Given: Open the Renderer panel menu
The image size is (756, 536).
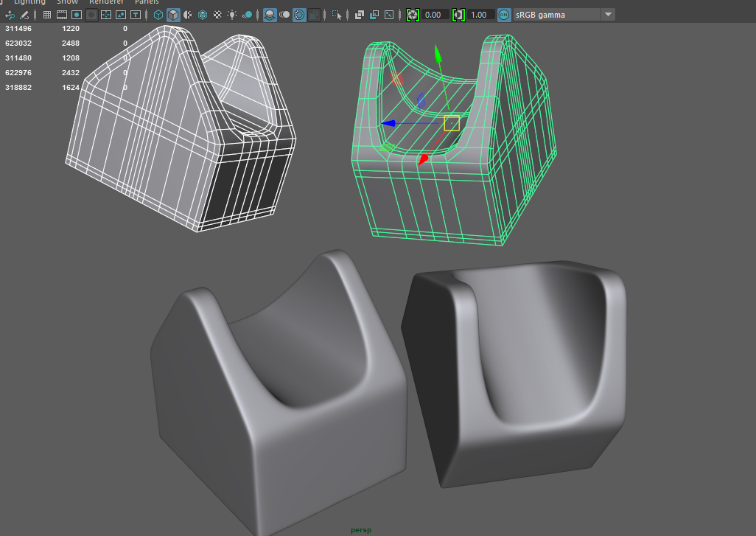Looking at the screenshot, I should (x=107, y=2).
